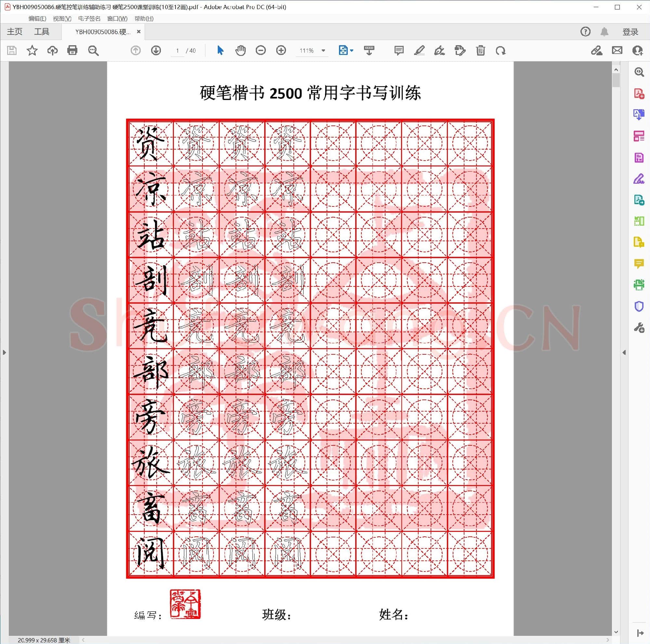
Task: Click the Help question mark button
Action: coord(585,31)
